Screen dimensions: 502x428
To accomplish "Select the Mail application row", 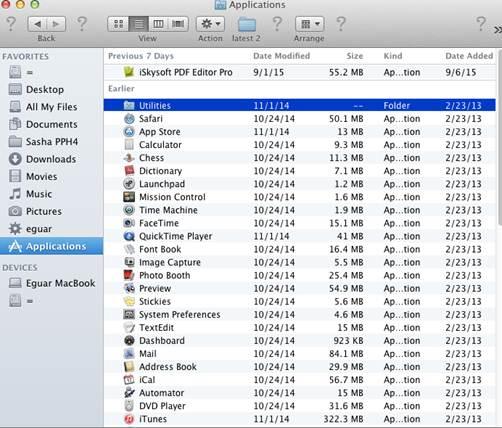I will coord(300,354).
